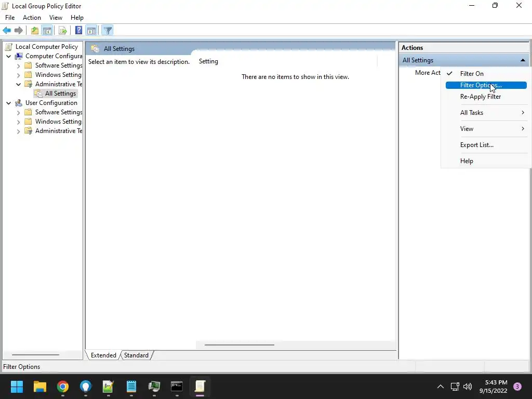The height and width of the screenshot is (399, 532).
Task: Select All Settings tree node
Action: tap(60, 94)
